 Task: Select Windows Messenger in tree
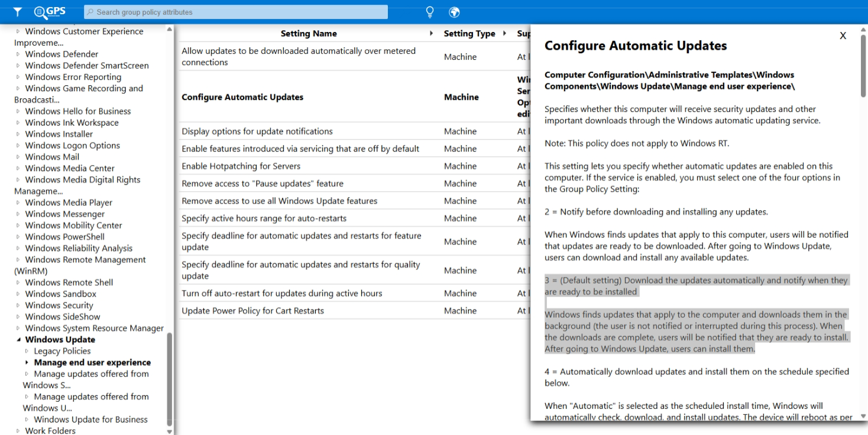coord(64,214)
